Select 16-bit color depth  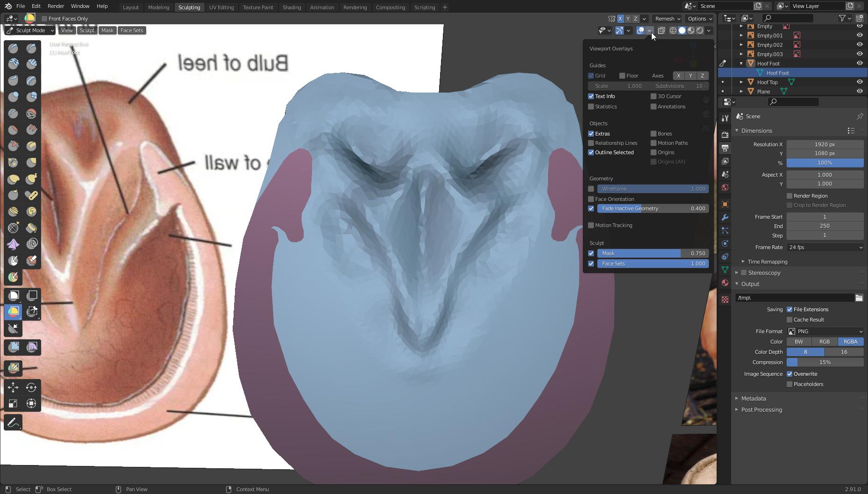[x=845, y=352]
